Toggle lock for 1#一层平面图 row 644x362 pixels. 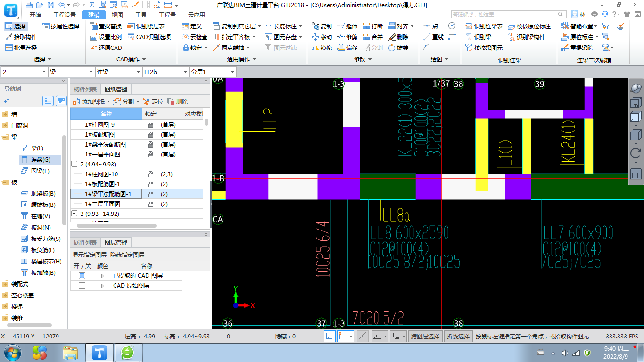pyautogui.click(x=150, y=154)
